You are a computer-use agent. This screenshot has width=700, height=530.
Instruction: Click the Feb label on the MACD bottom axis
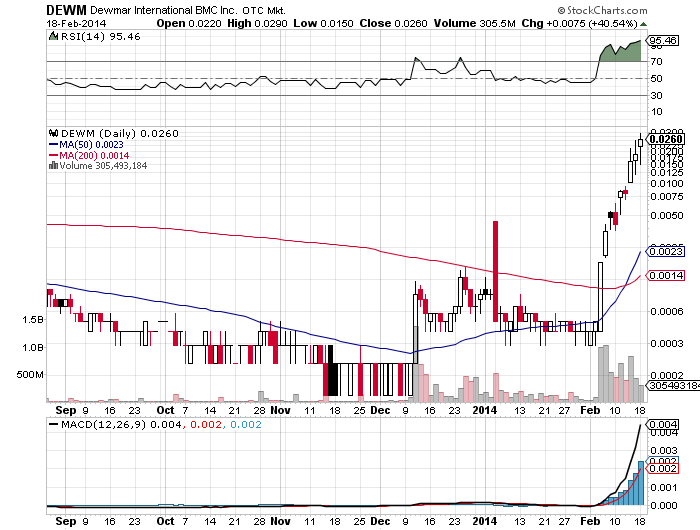tap(590, 521)
